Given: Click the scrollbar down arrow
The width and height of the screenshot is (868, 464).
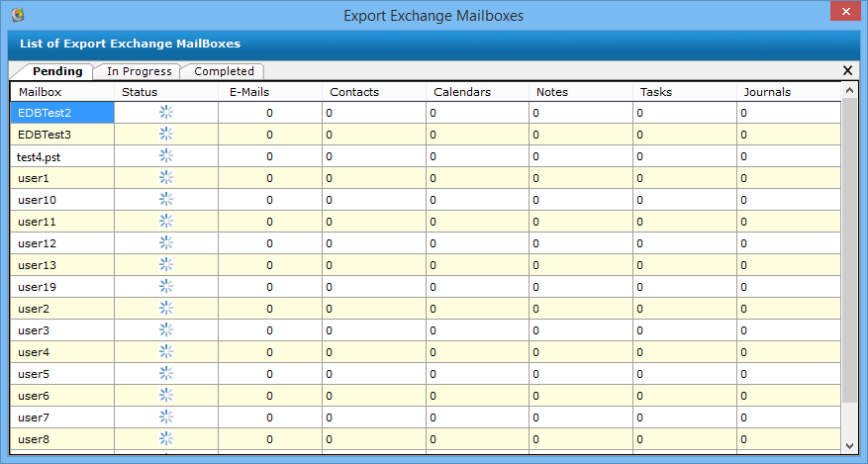Looking at the screenshot, I should pos(849,446).
